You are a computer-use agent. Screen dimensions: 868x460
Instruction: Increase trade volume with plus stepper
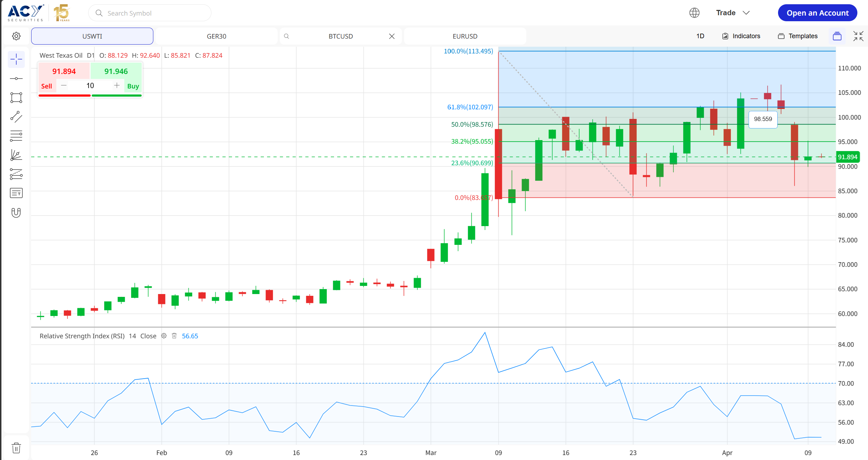[117, 86]
